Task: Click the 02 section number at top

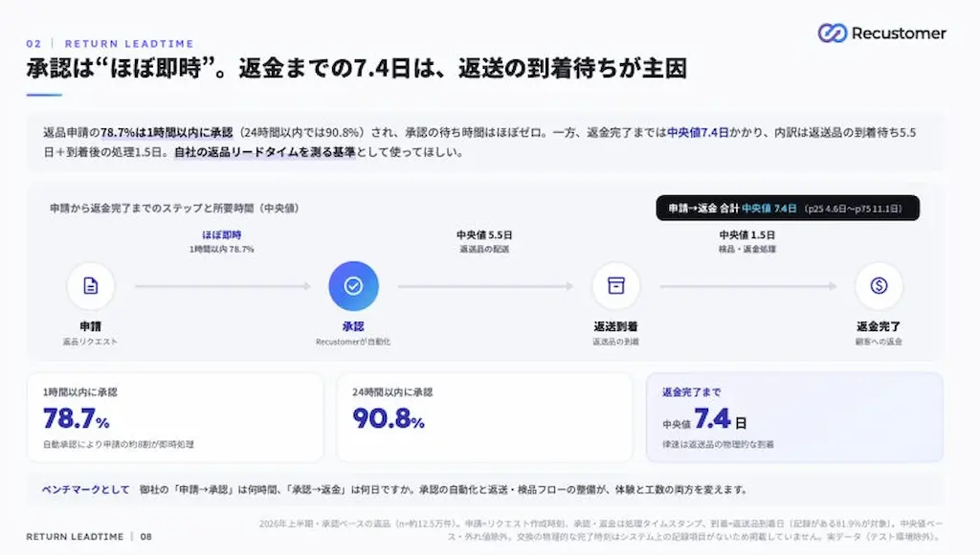Action: pos(33,44)
